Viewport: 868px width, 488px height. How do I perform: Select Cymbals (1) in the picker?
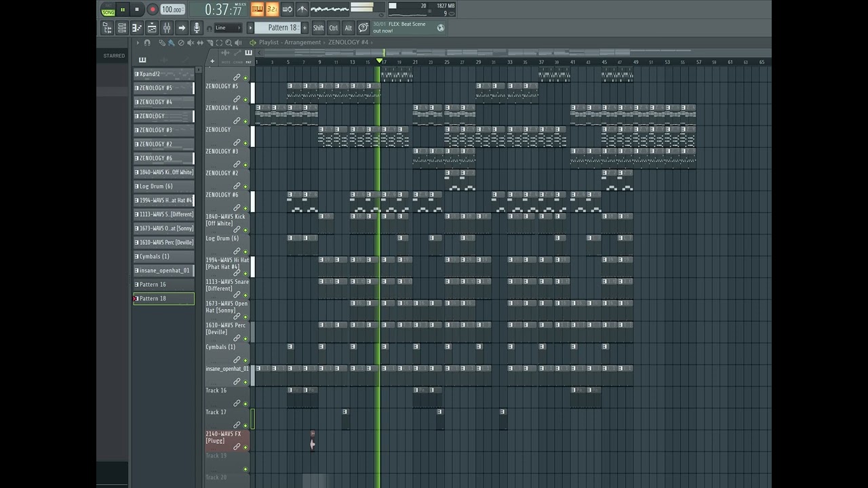pos(163,256)
